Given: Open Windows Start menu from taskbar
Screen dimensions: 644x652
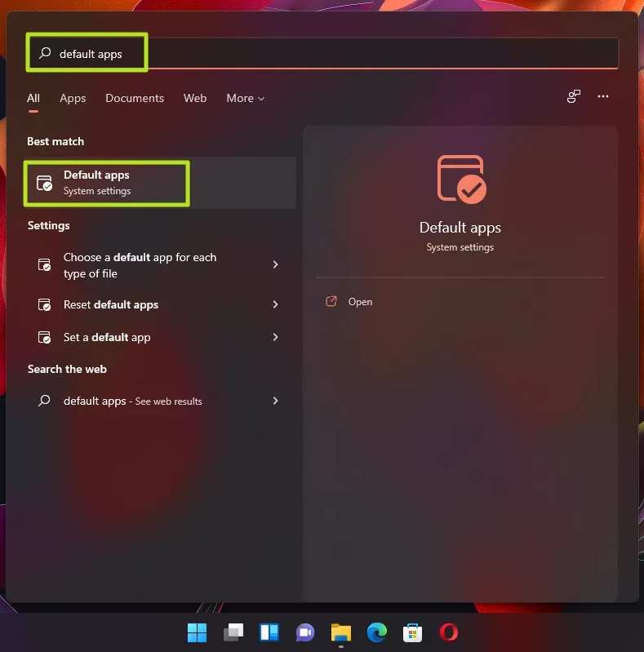Looking at the screenshot, I should pyautogui.click(x=197, y=632).
